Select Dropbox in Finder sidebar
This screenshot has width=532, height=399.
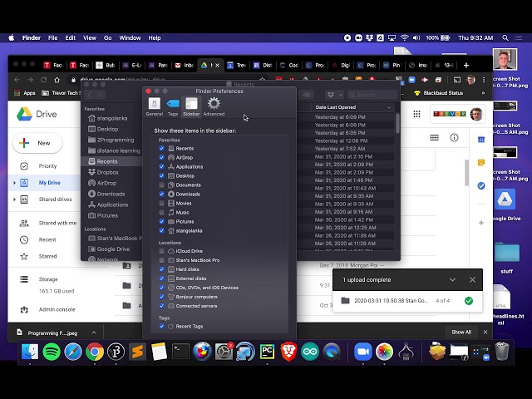tap(107, 172)
